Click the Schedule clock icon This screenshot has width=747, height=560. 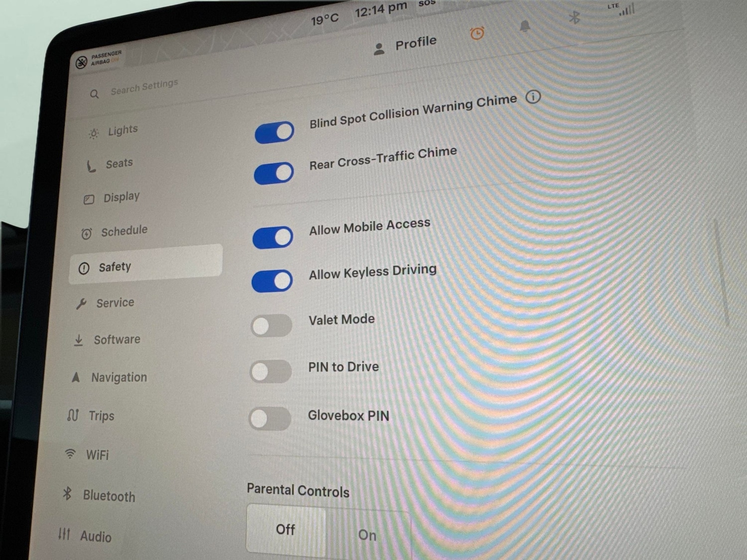tap(87, 233)
